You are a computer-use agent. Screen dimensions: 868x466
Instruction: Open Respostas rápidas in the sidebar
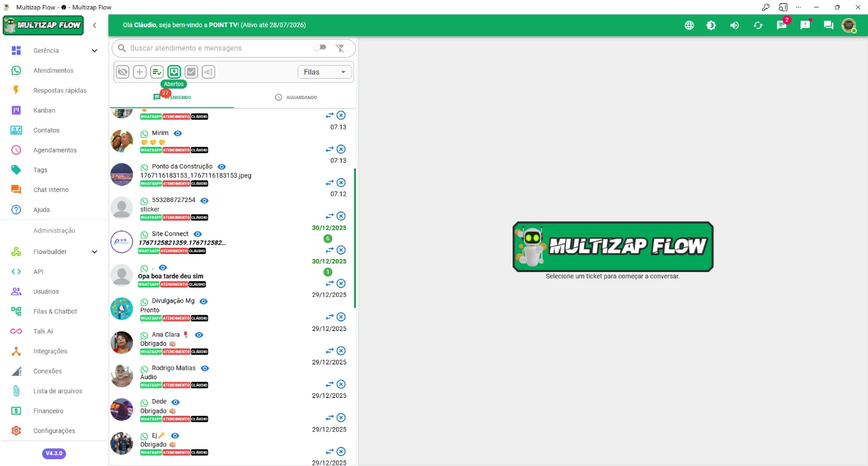coord(60,90)
